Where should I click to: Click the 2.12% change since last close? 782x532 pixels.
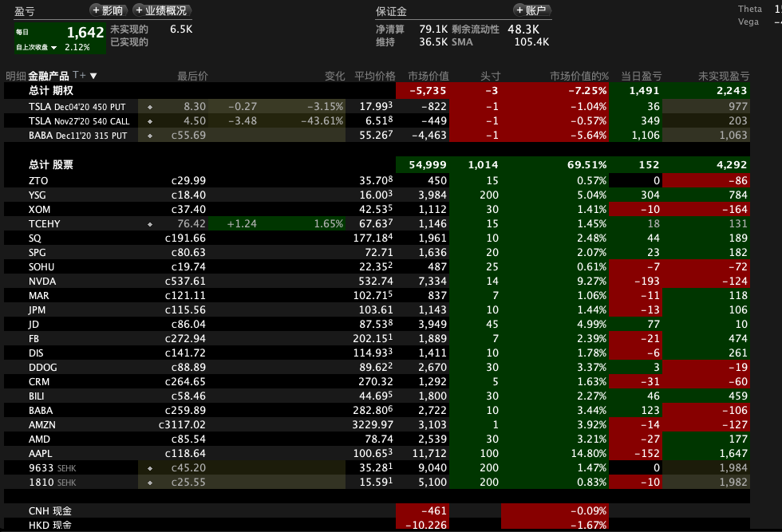77,47
